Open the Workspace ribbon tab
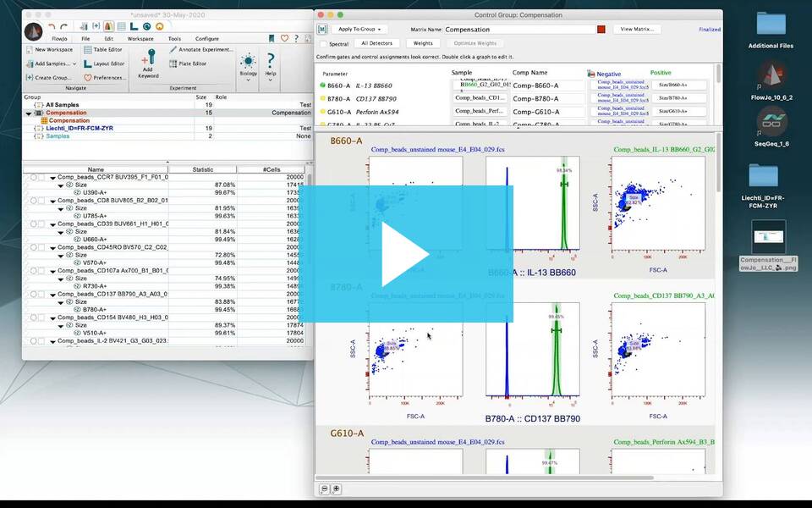The height and width of the screenshot is (508, 812). tap(140, 39)
